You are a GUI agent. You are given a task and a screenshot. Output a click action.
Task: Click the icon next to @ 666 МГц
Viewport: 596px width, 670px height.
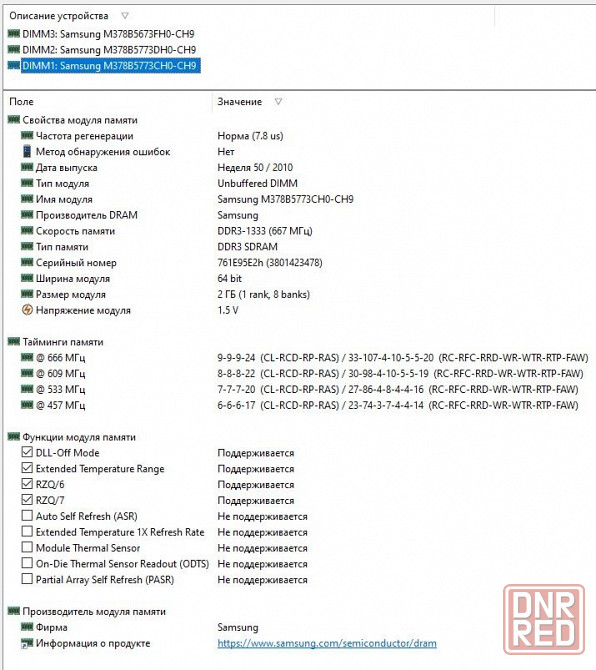click(27, 357)
